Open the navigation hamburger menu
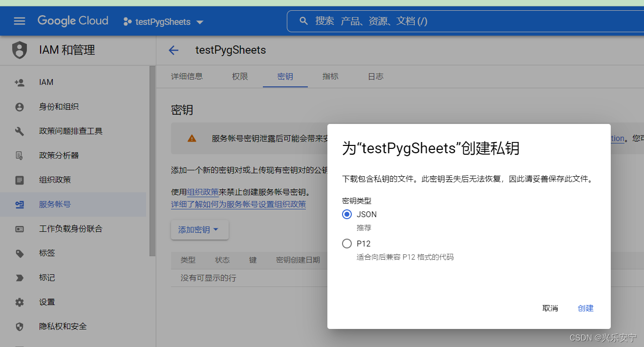This screenshot has height=347, width=644. pyautogui.click(x=19, y=21)
